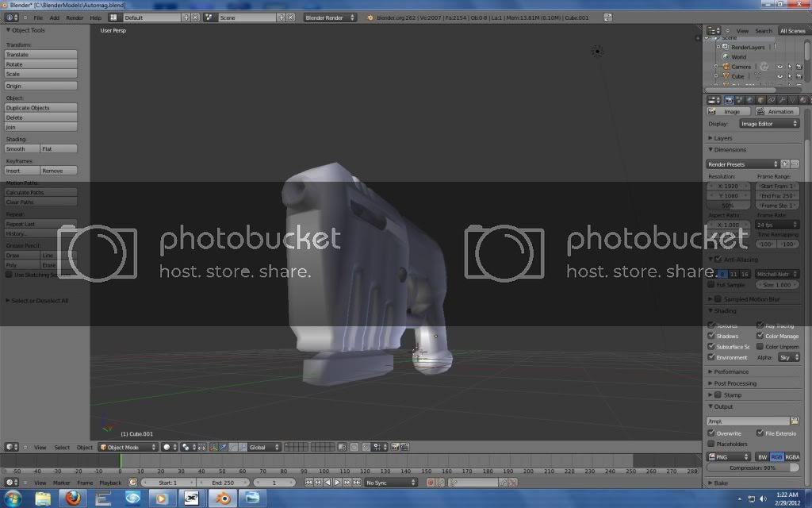812x508 pixels.
Task: Toggle the Camera eye visibility icon
Action: 779,67
